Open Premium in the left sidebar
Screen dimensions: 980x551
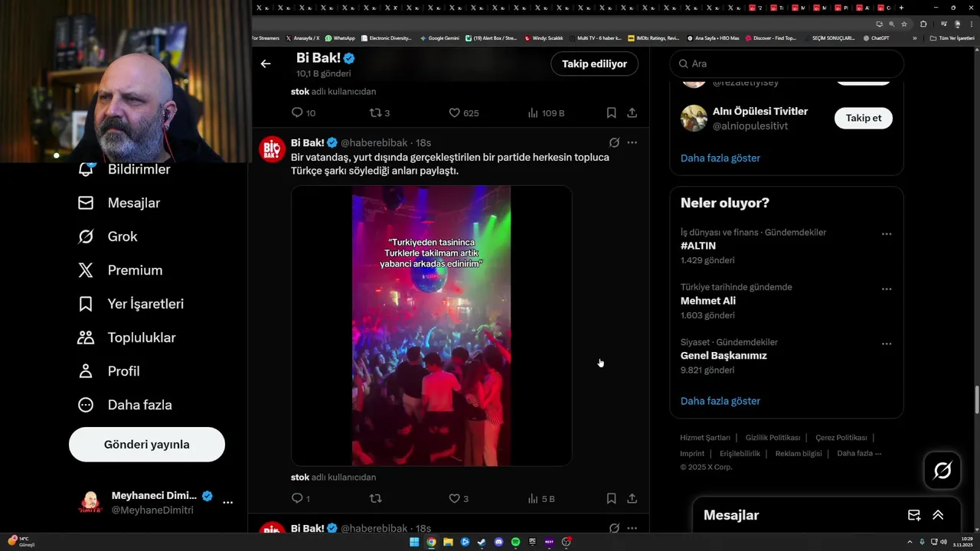[120, 270]
